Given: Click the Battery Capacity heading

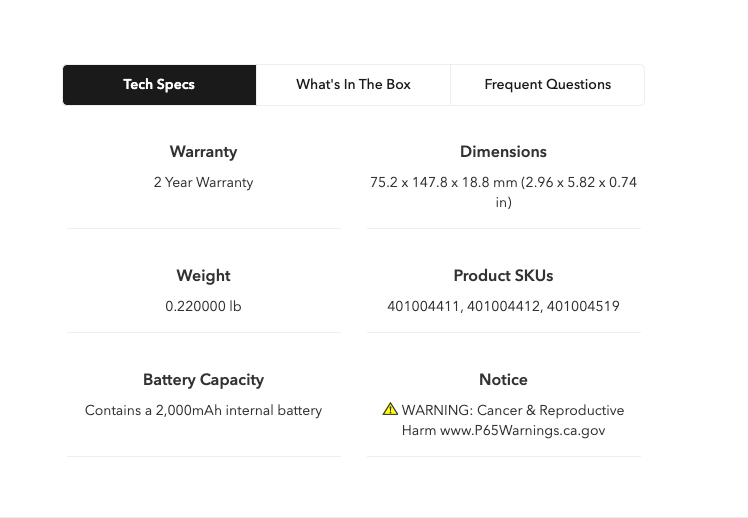Looking at the screenshot, I should (203, 380).
